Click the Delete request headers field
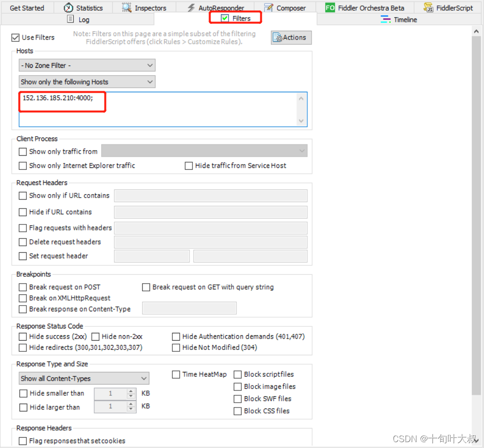Viewport: 484px width, 448px height. [211, 242]
